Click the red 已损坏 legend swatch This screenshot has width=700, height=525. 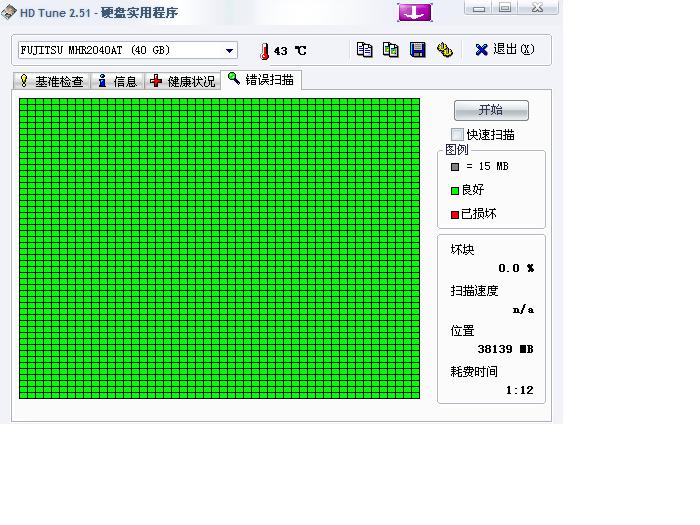pyautogui.click(x=455, y=214)
